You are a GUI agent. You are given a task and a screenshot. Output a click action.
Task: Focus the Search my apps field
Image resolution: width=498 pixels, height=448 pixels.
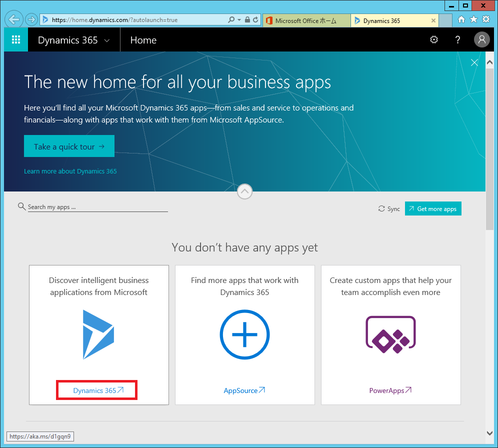[98, 207]
